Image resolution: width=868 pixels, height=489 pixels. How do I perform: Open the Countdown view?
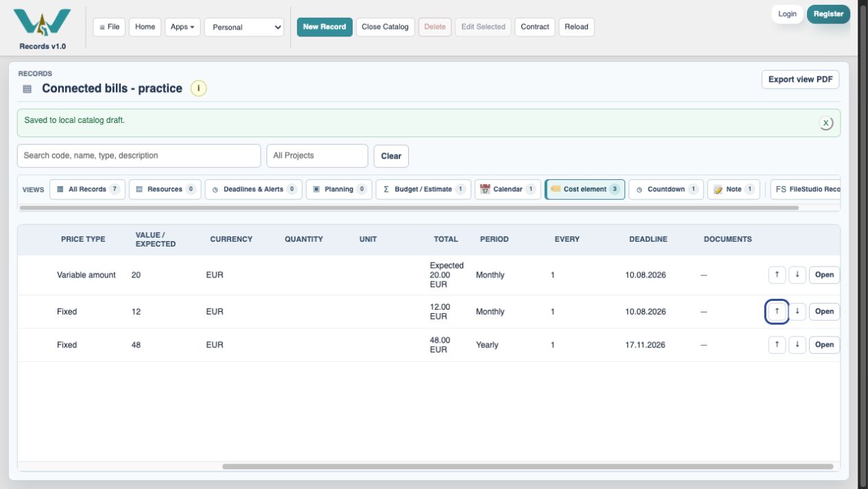666,190
